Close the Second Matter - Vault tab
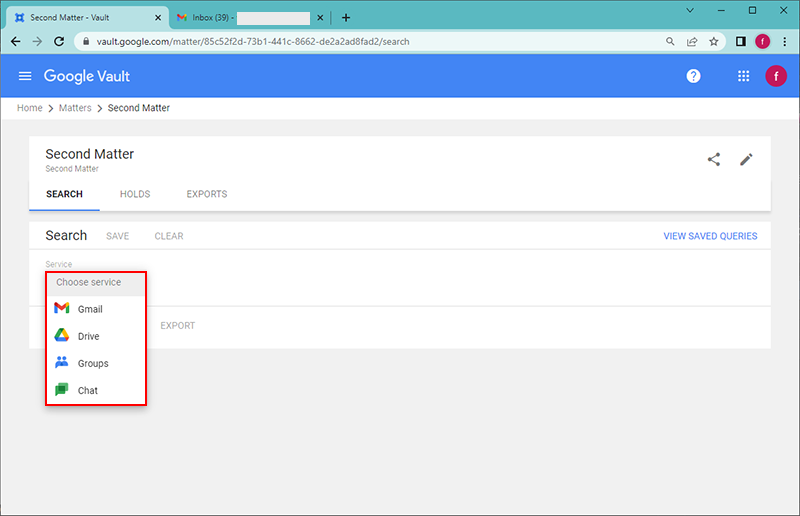Image resolution: width=800 pixels, height=516 pixels. (158, 18)
